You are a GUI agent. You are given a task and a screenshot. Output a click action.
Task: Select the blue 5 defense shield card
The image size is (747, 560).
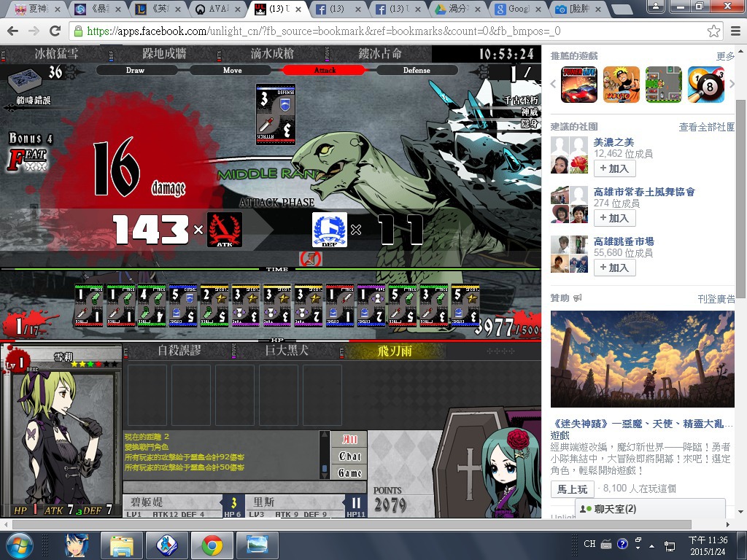pos(183,306)
